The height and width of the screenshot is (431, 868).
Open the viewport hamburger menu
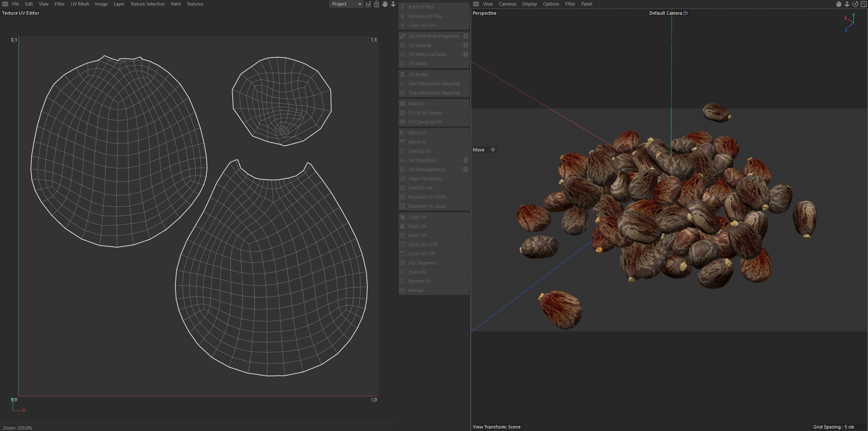point(476,4)
